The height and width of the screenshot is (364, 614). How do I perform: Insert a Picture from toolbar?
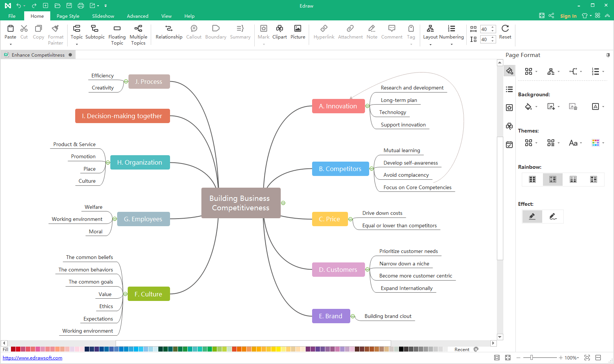tap(298, 29)
